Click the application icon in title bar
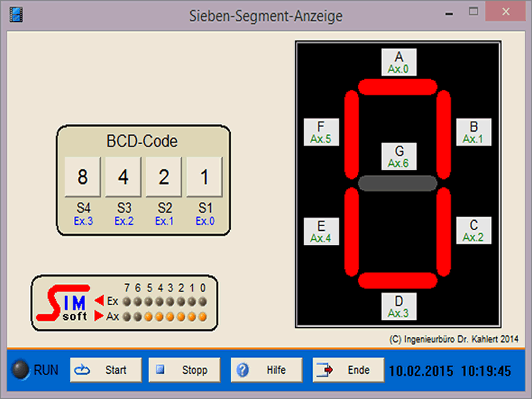This screenshot has height=399, width=532. (16, 14)
